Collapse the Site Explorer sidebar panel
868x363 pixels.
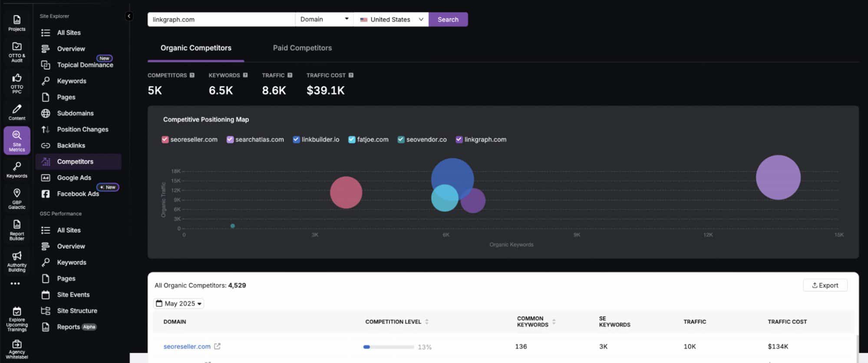(x=129, y=16)
